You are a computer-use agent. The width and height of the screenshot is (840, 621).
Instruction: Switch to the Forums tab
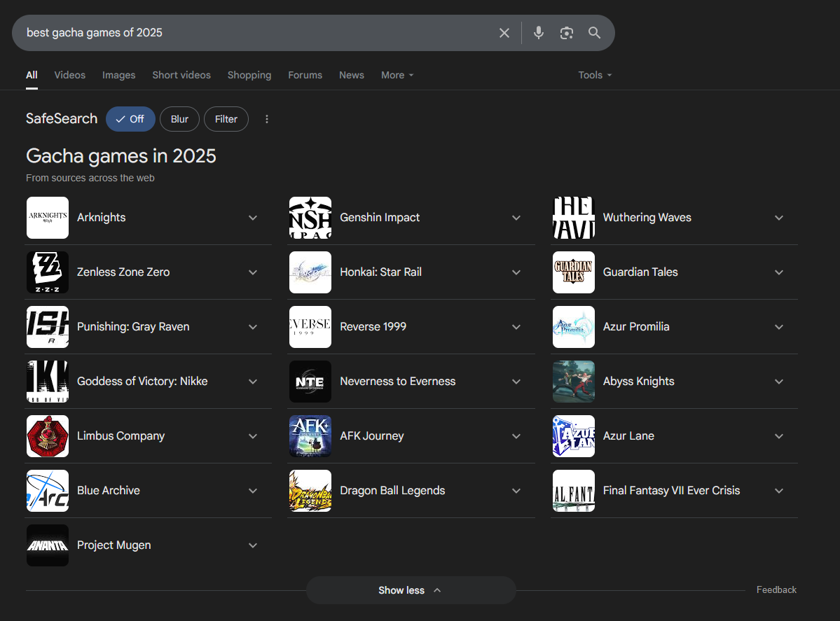click(x=305, y=75)
